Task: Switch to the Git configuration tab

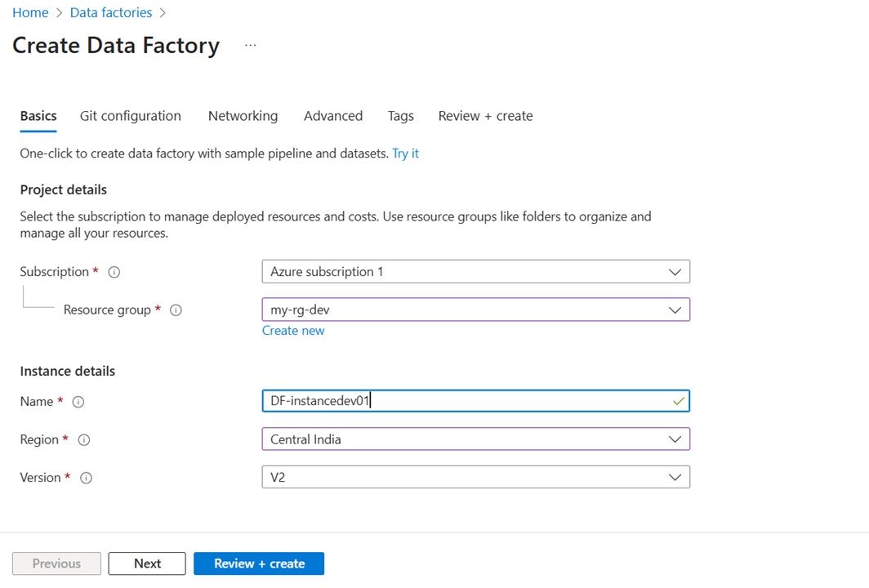Action: [130, 116]
